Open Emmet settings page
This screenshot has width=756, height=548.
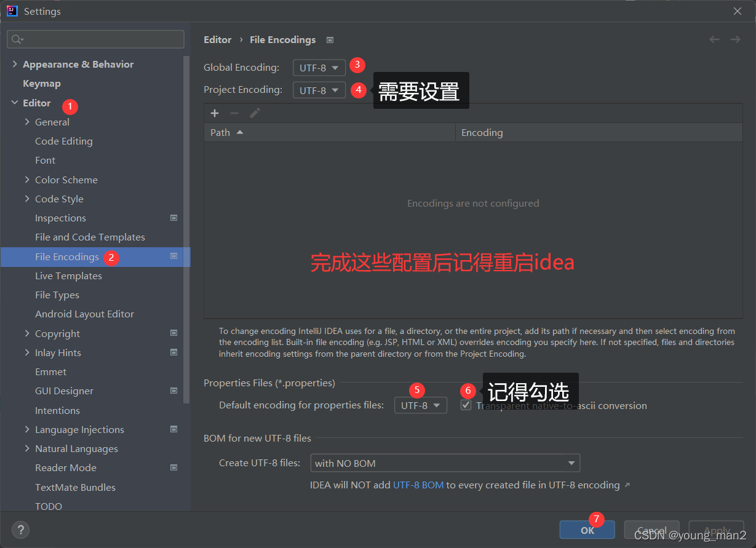[x=50, y=371]
